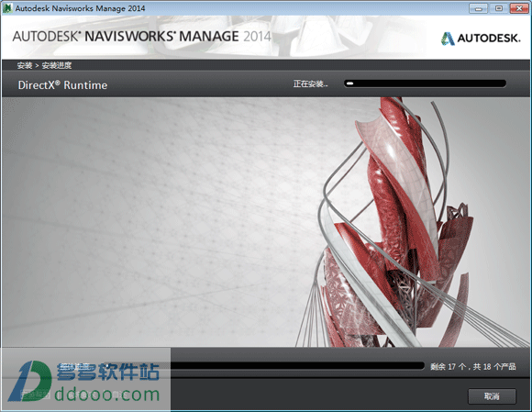Click the "安装 > 安装进度" breadcrumb text

44,65
